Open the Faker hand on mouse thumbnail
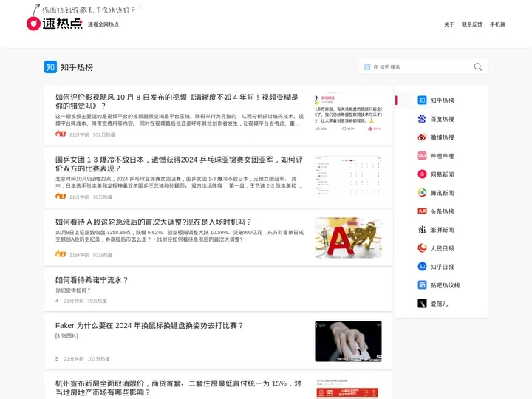532x399 pixels. [x=349, y=341]
